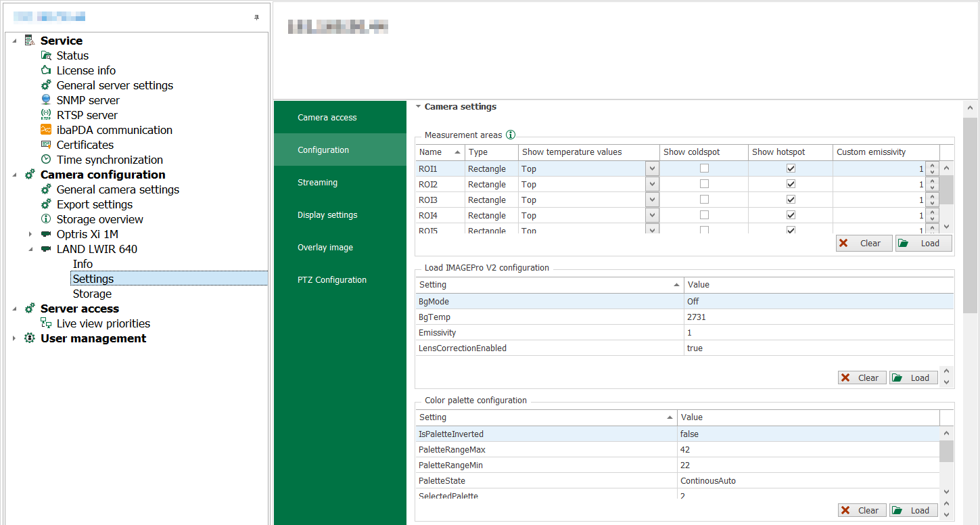
Task: Click the General server settings gear icon
Action: coord(46,85)
